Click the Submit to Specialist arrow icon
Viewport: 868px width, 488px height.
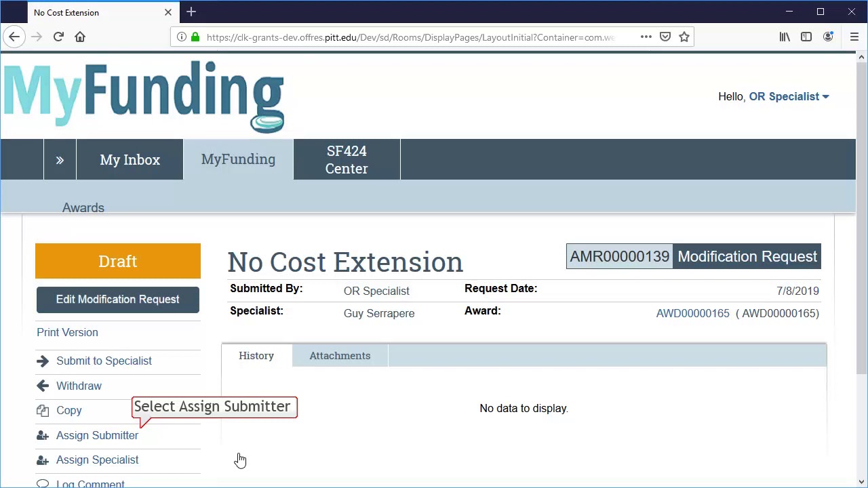pos(43,361)
